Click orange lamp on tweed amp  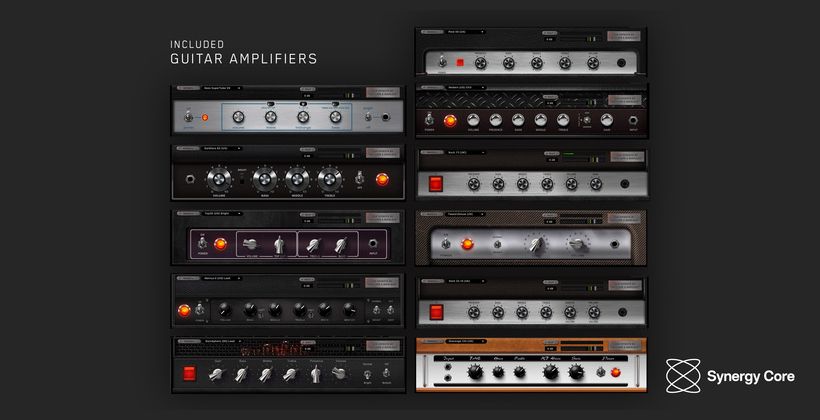(x=467, y=244)
